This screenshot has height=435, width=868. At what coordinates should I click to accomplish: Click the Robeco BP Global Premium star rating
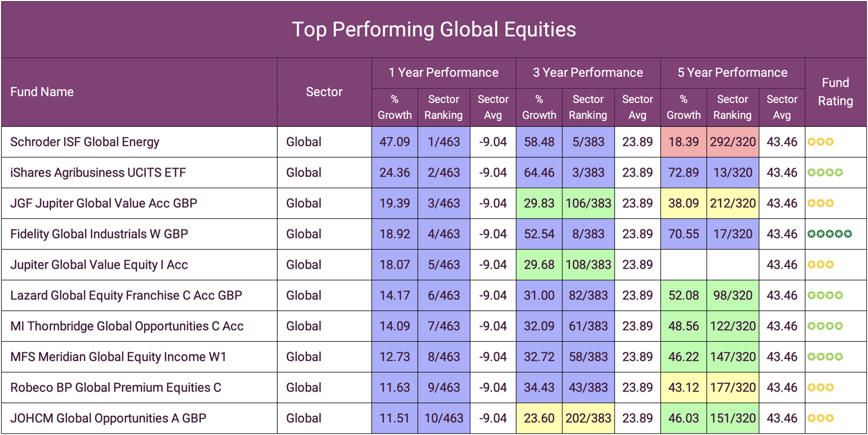[x=821, y=388]
